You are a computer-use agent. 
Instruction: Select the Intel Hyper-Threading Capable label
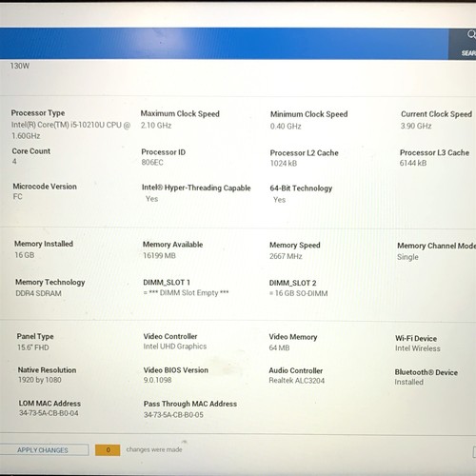pyautogui.click(x=196, y=188)
